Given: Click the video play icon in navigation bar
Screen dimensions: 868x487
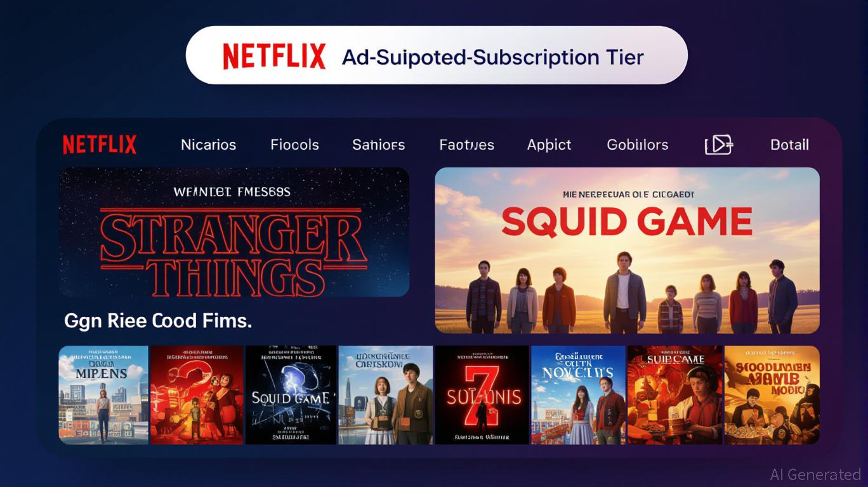Looking at the screenshot, I should [x=719, y=145].
